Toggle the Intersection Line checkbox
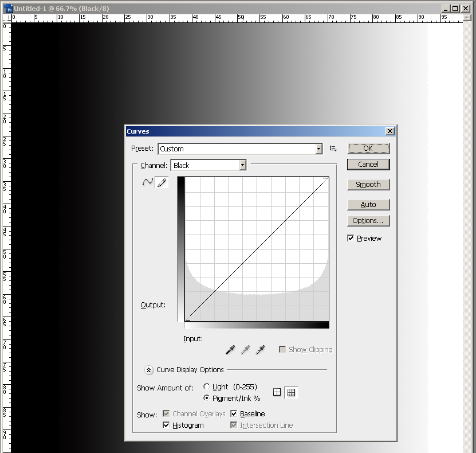The width and height of the screenshot is (476, 453). [x=234, y=425]
